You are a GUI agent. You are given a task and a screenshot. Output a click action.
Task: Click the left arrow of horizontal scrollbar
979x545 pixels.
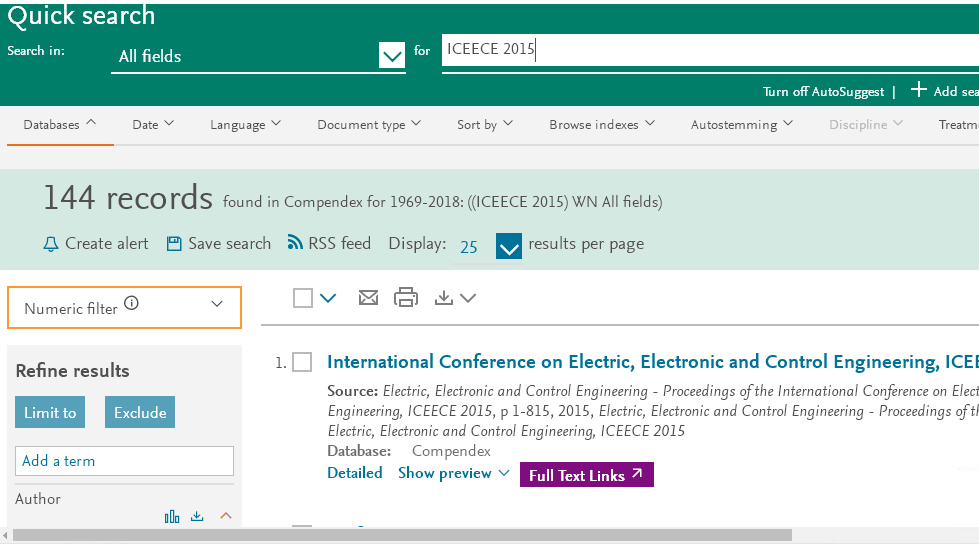[x=5, y=536]
